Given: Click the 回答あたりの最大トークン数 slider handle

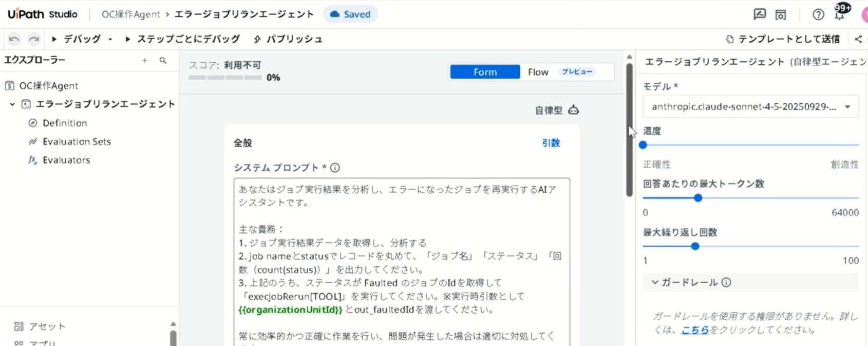Looking at the screenshot, I should pos(698,198).
